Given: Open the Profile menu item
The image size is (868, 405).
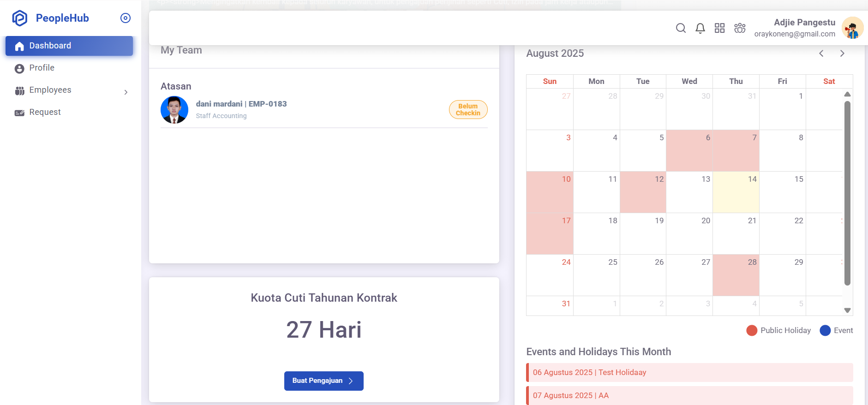Looking at the screenshot, I should point(69,68).
